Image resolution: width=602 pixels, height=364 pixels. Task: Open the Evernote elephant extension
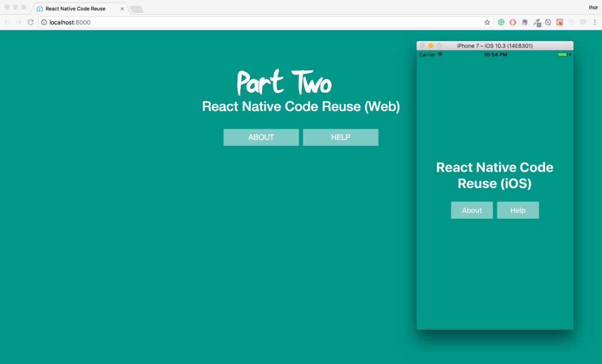[524, 22]
